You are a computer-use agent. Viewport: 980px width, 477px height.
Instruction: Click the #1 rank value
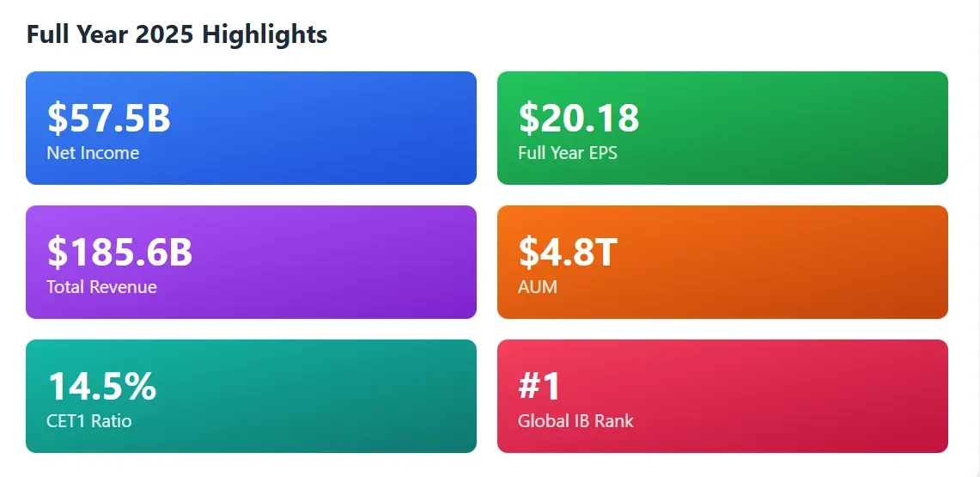[539, 387]
